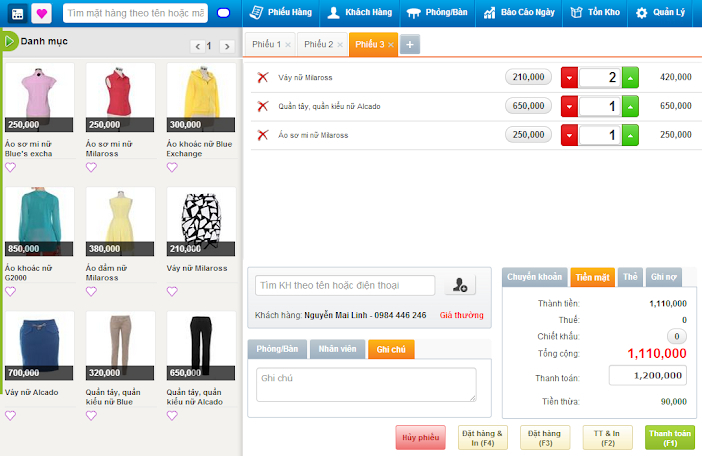Remove Váy nữ Milaross from the order

(x=263, y=77)
